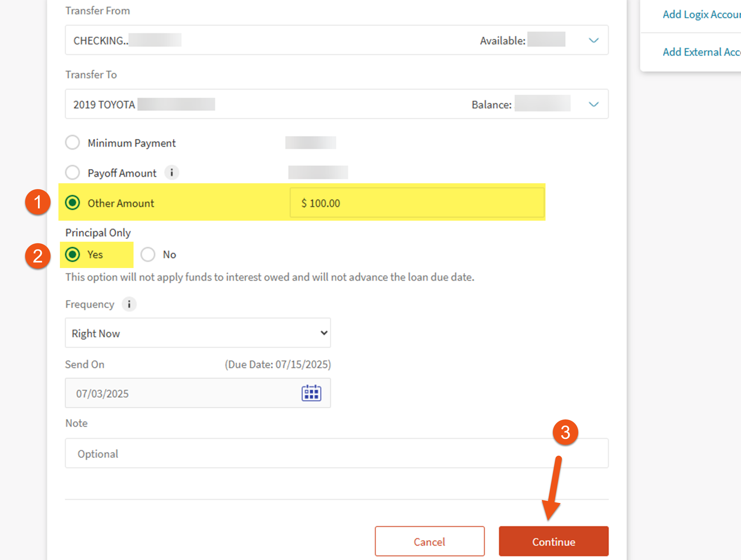741x560 pixels.
Task: Open the Frequency Right Now dropdown
Action: click(198, 333)
